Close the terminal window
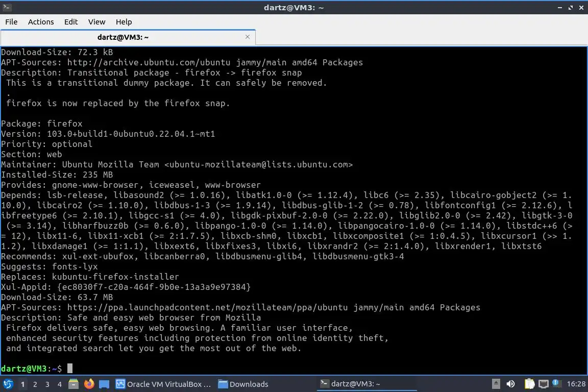 pos(581,8)
